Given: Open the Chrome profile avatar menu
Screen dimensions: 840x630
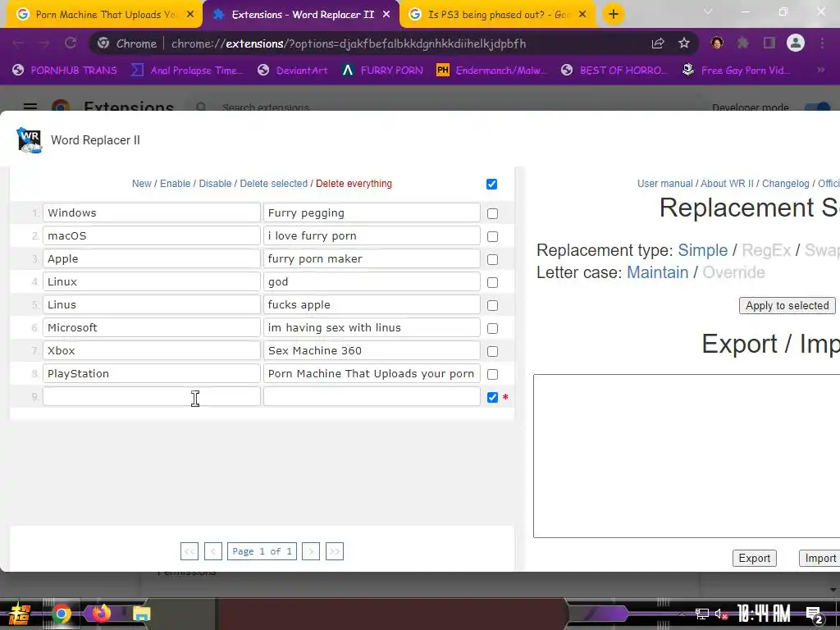Looking at the screenshot, I should pos(796,43).
